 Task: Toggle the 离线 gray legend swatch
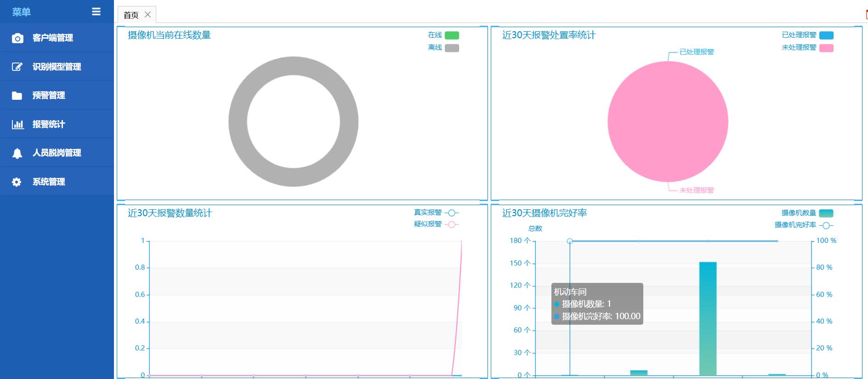(452, 48)
